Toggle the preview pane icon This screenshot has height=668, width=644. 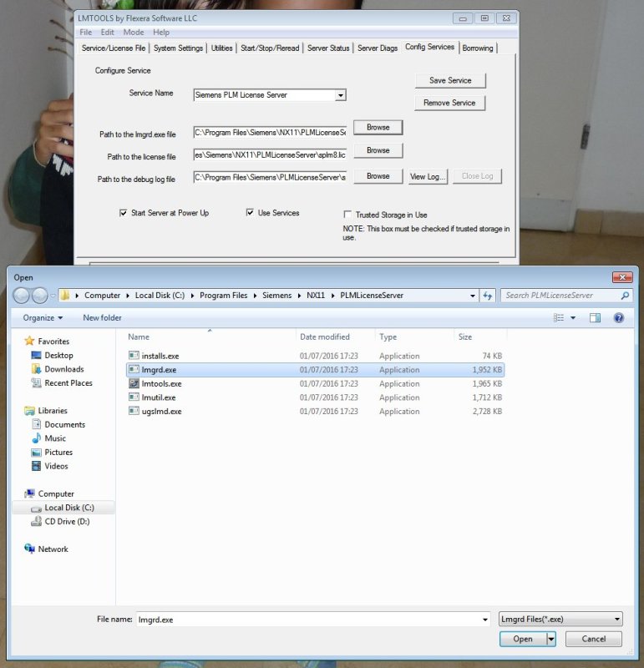click(x=595, y=318)
